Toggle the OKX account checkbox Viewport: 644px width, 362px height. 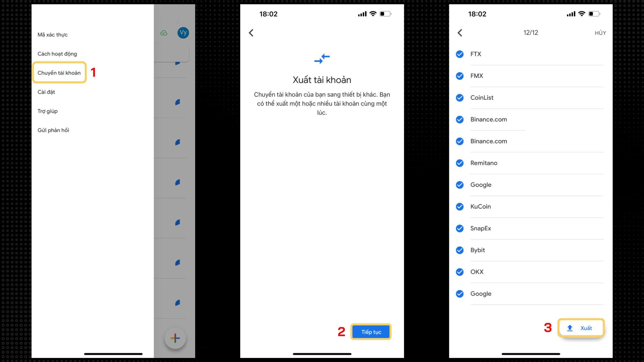[x=460, y=271]
